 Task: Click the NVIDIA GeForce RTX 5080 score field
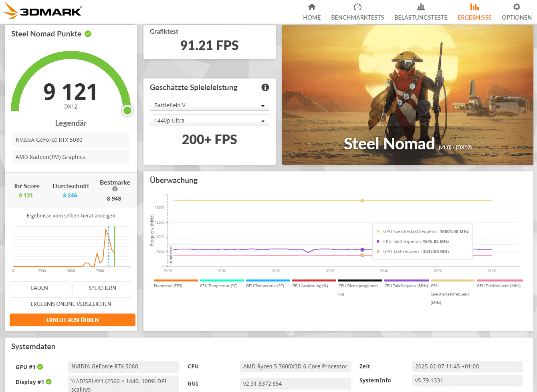[x=71, y=140]
